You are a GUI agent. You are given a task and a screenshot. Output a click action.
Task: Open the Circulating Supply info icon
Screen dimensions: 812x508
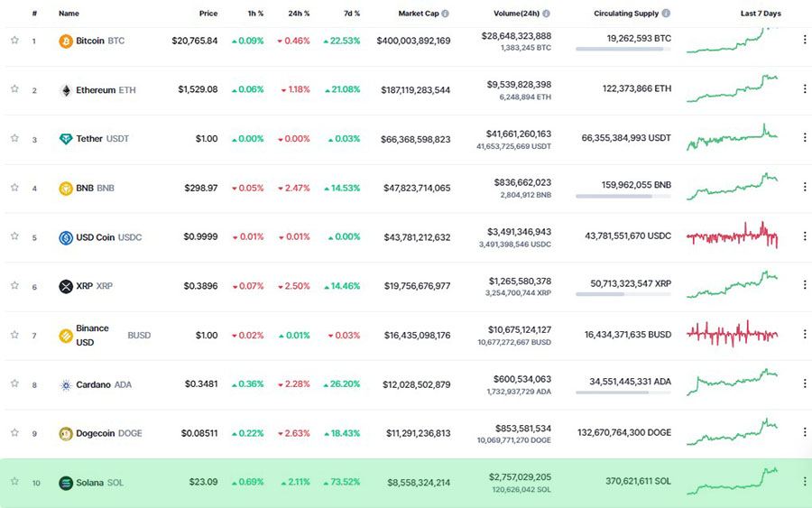666,13
